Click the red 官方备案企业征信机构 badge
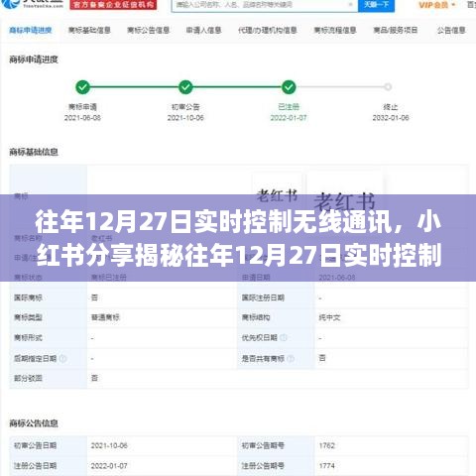Image resolution: width=476 pixels, height=476 pixels. (113, 5)
